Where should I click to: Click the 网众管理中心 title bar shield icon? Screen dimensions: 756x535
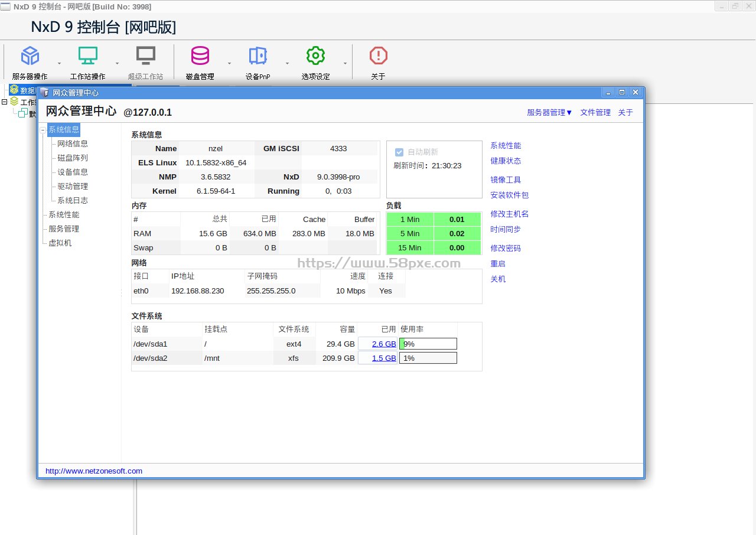(x=44, y=92)
